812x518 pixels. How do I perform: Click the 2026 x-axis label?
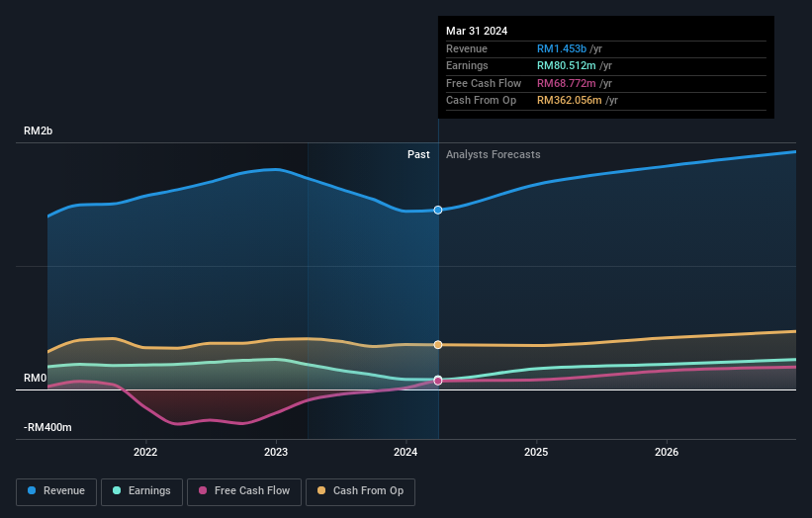click(x=667, y=453)
